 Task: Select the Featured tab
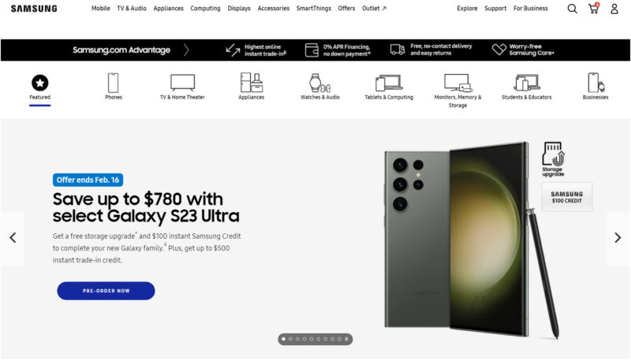pos(40,90)
